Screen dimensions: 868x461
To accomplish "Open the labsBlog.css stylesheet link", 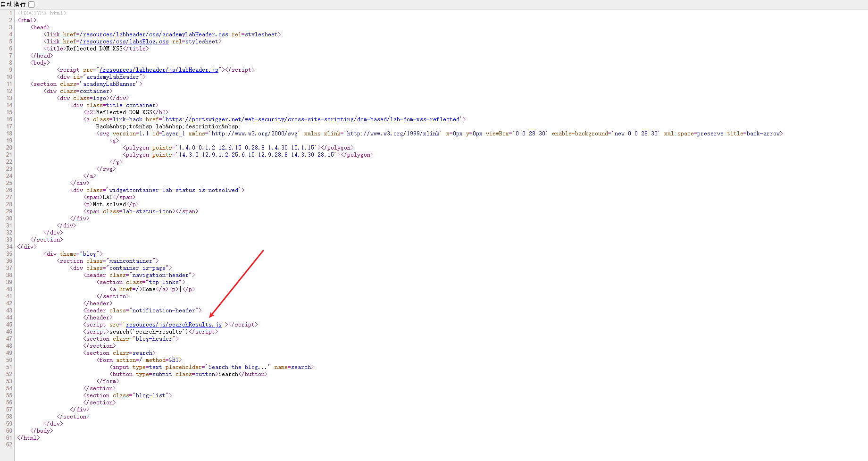I will [x=124, y=41].
